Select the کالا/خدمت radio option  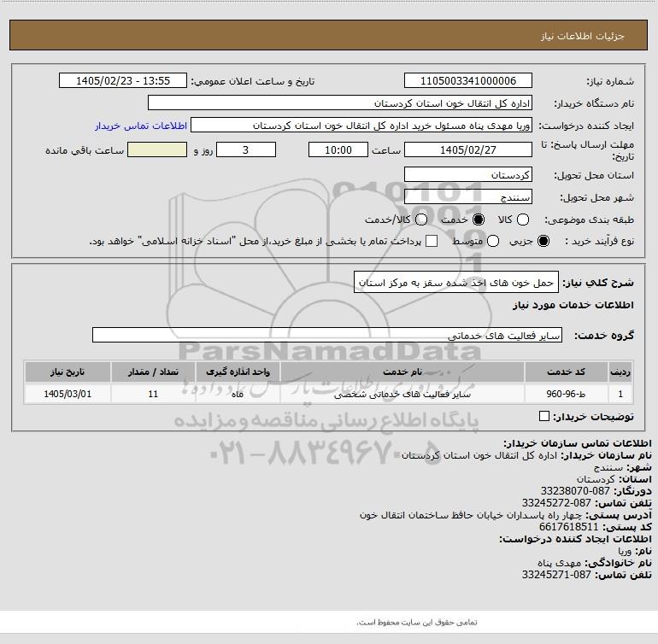(421, 220)
